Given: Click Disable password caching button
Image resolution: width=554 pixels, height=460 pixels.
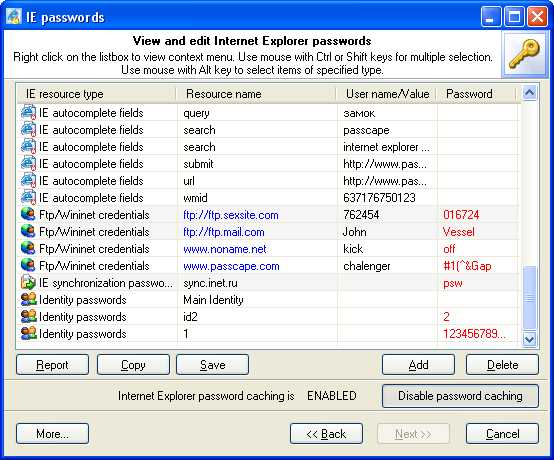Looking at the screenshot, I should pos(460,396).
